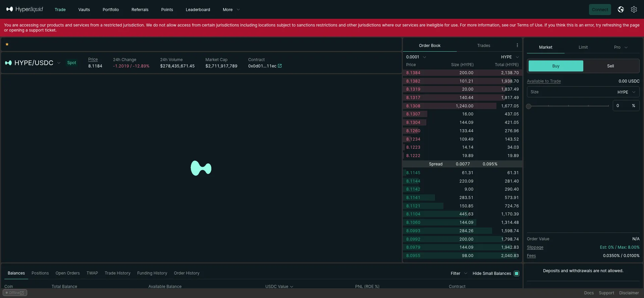Click ask price 8.1384 row
This screenshot has height=298, width=644.
(x=462, y=73)
